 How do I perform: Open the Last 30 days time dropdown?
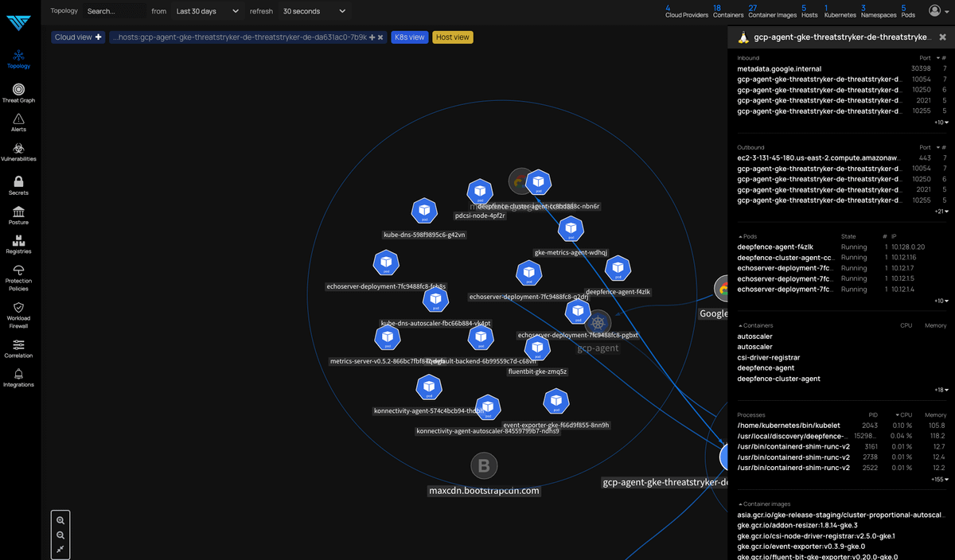click(207, 11)
